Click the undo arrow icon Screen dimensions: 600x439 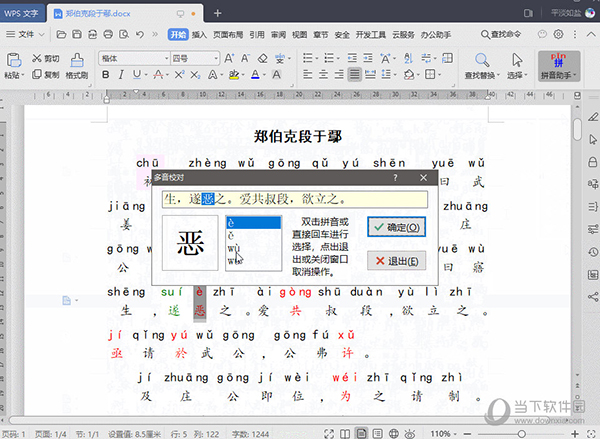coord(140,34)
